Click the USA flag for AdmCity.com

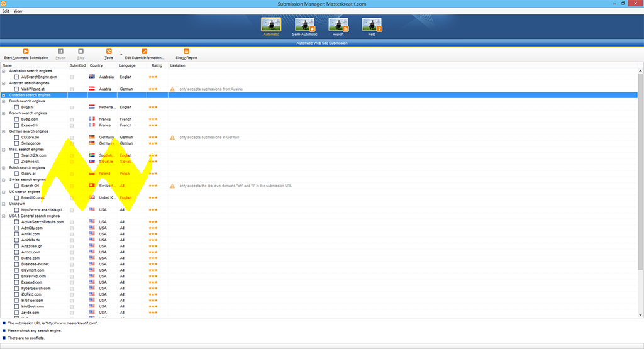92,228
